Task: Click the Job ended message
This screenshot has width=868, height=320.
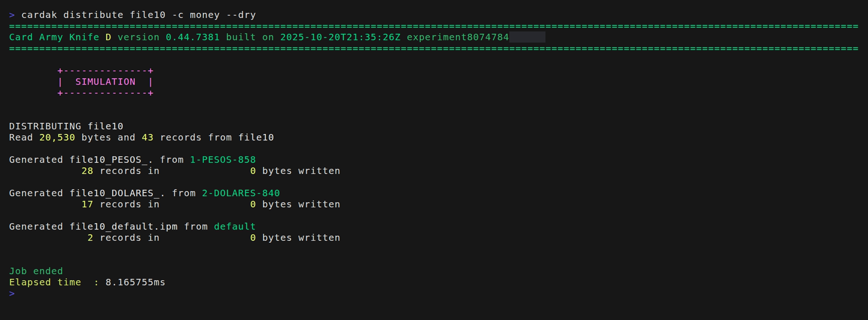Action: coord(36,271)
